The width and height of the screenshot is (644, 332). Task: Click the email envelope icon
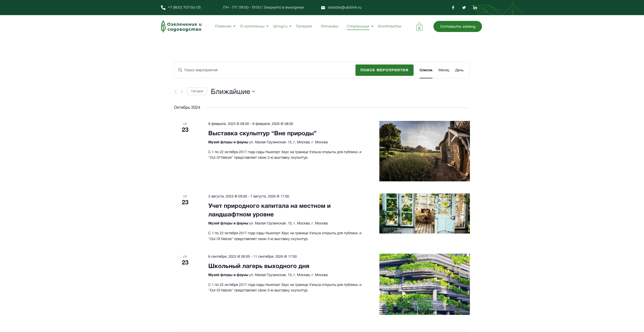coord(323,8)
